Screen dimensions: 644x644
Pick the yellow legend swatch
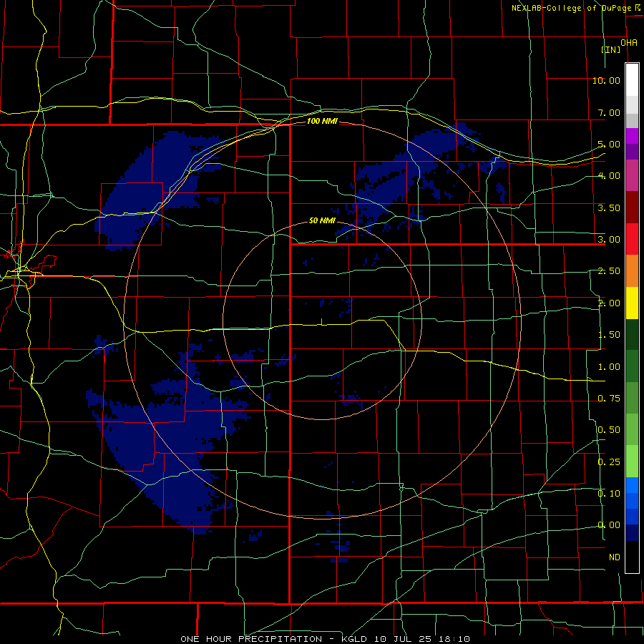point(632,303)
